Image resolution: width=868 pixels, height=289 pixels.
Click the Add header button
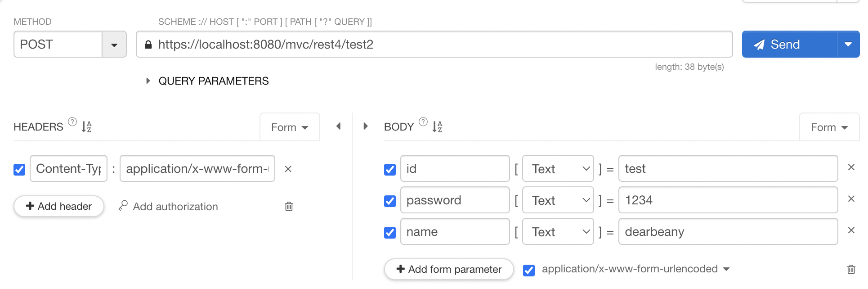point(59,206)
